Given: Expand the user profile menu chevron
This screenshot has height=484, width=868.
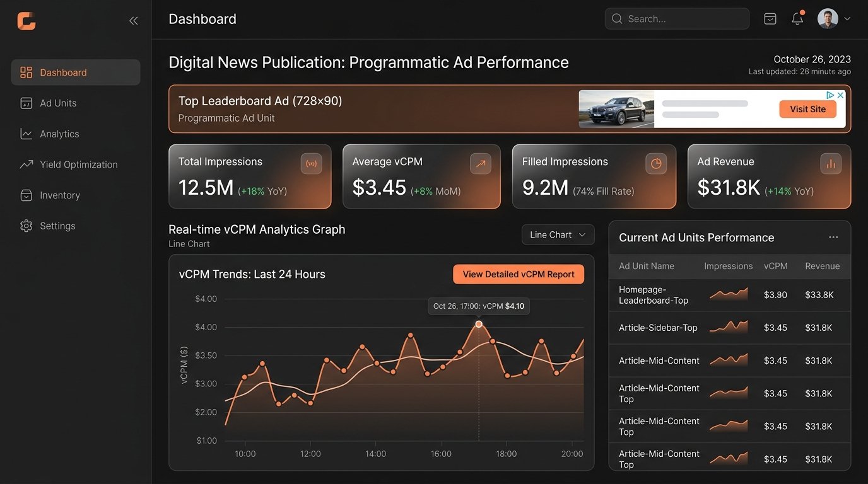Looking at the screenshot, I should tap(847, 19).
